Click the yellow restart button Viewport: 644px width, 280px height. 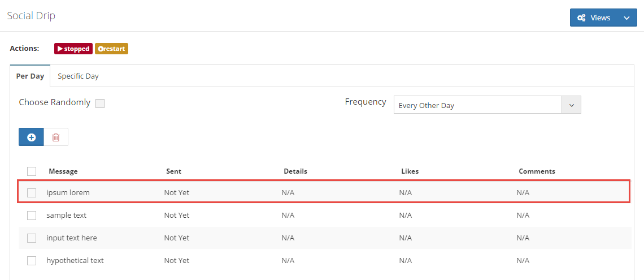point(111,49)
